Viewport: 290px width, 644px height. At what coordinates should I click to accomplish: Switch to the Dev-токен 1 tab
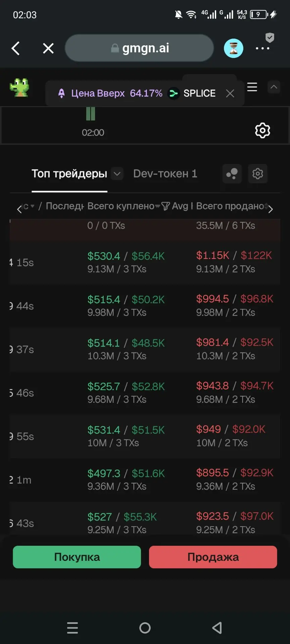165,174
